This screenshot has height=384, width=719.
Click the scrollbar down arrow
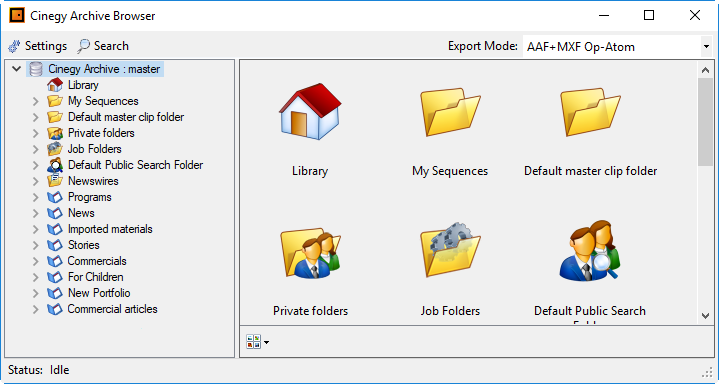tap(705, 316)
